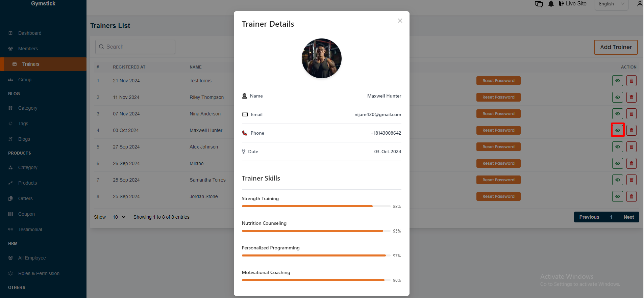Viewport: 644px width, 298px height.
Task: Delete the Alex Johnson trainer row
Action: [x=631, y=147]
